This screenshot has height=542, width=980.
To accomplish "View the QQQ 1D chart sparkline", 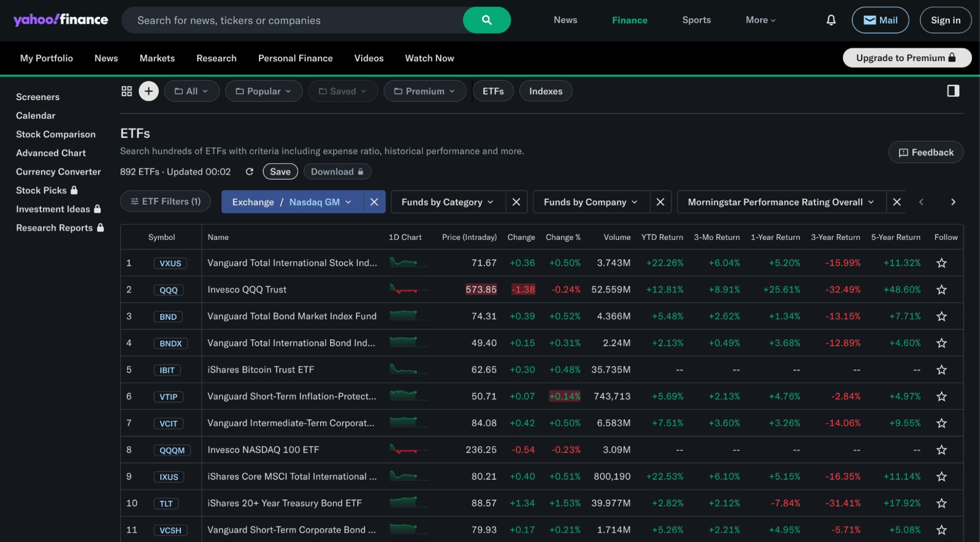I will [409, 289].
